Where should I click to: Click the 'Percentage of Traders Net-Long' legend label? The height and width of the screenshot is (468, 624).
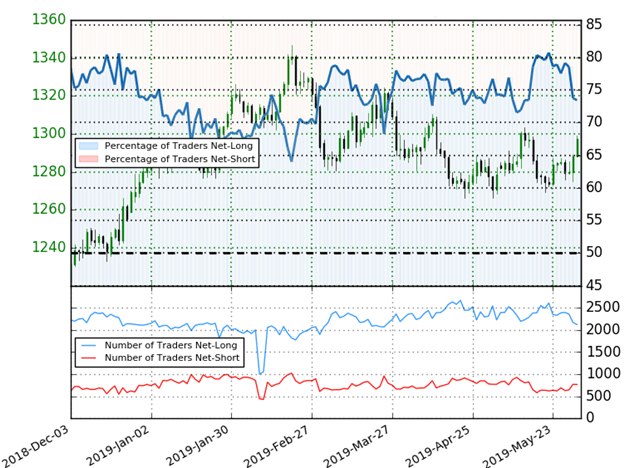(x=178, y=146)
